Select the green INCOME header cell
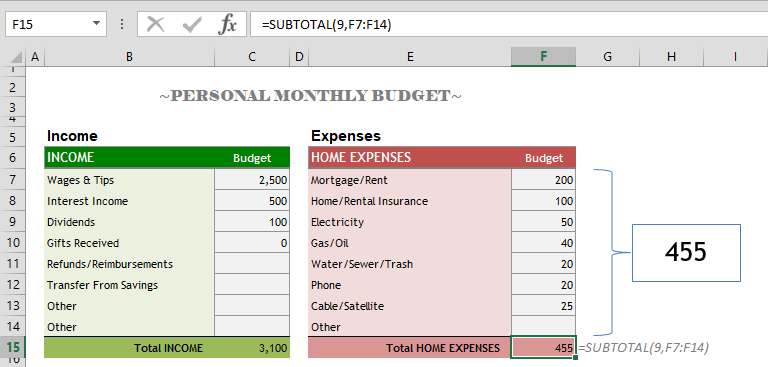Image resolution: width=768 pixels, height=367 pixels. pos(129,157)
